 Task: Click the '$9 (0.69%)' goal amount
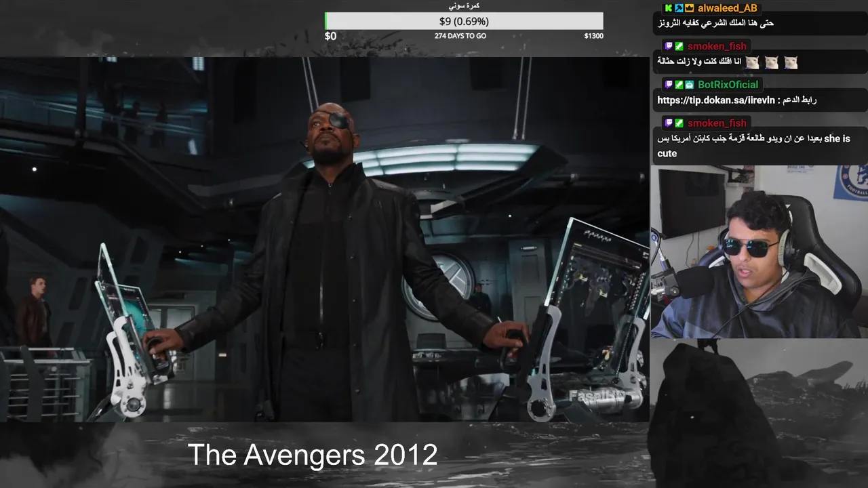[x=464, y=21]
